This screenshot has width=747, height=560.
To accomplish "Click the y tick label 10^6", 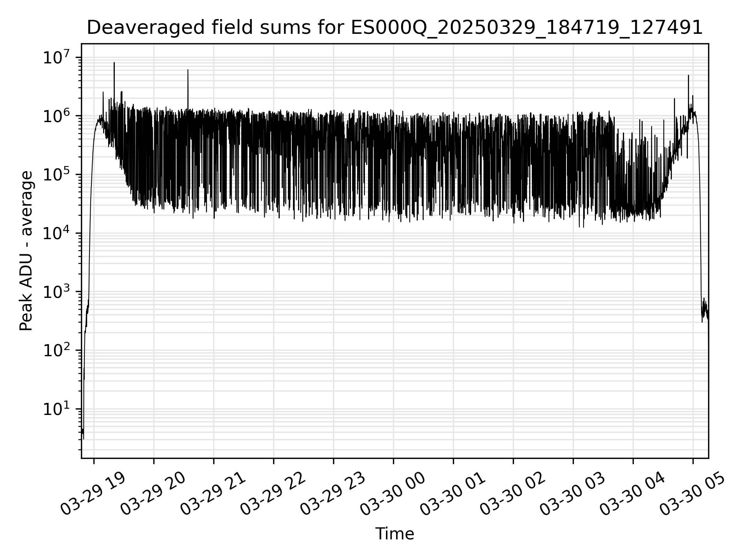I will (x=57, y=115).
